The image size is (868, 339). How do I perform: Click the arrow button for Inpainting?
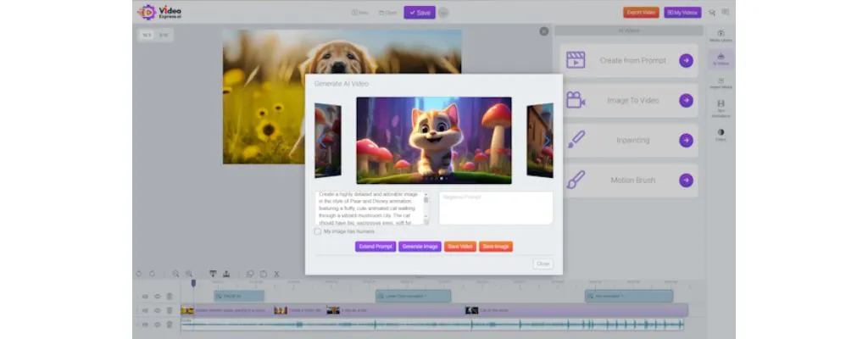686,140
